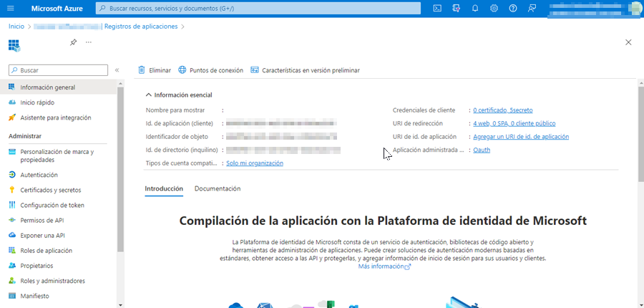Click the 'Id. de aplicación (cliente)' label
The height and width of the screenshot is (308, 644).
180,123
